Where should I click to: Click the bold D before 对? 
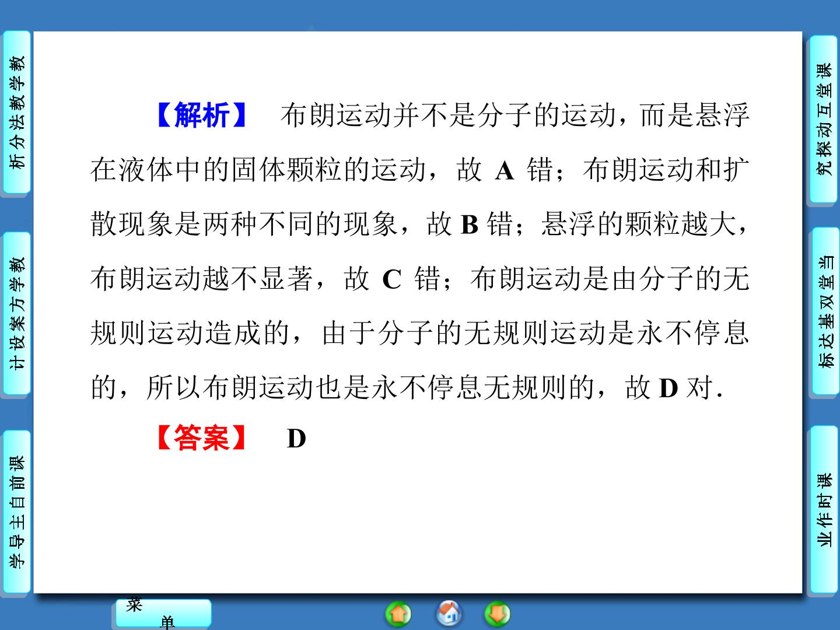tap(668, 388)
